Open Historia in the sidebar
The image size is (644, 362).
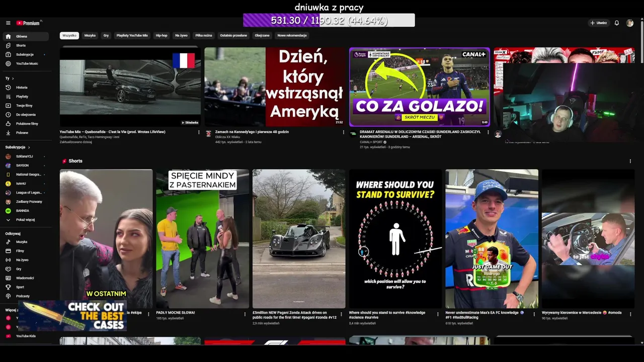point(26,87)
